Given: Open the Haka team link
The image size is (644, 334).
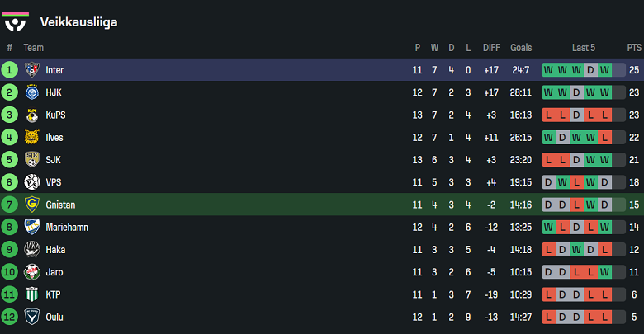Looking at the screenshot, I should (55, 250).
